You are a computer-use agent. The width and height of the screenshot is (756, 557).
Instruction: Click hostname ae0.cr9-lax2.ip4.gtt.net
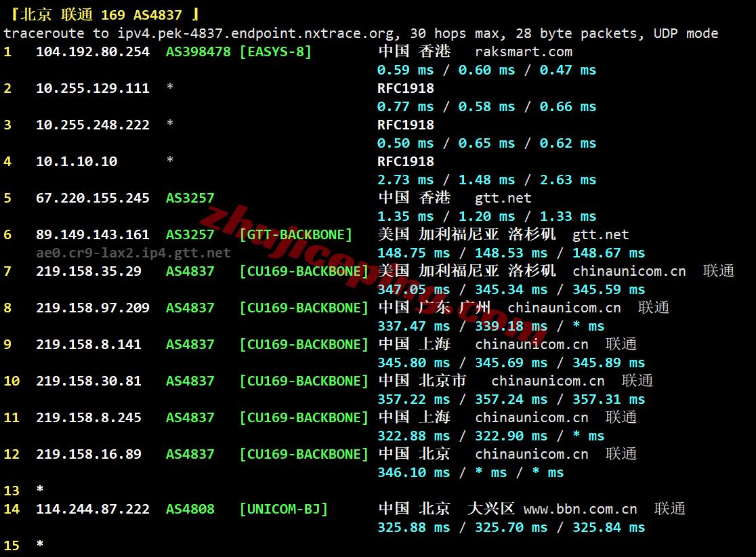point(133,253)
